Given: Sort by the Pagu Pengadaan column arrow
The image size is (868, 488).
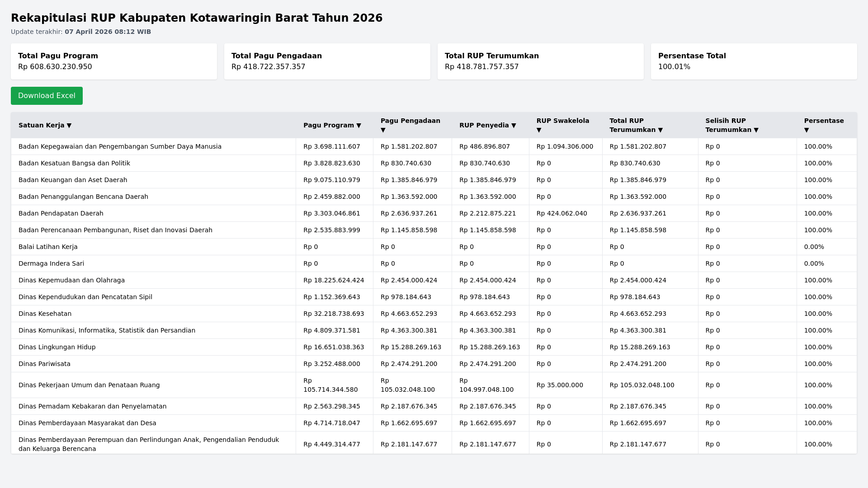Looking at the screenshot, I should (x=383, y=130).
